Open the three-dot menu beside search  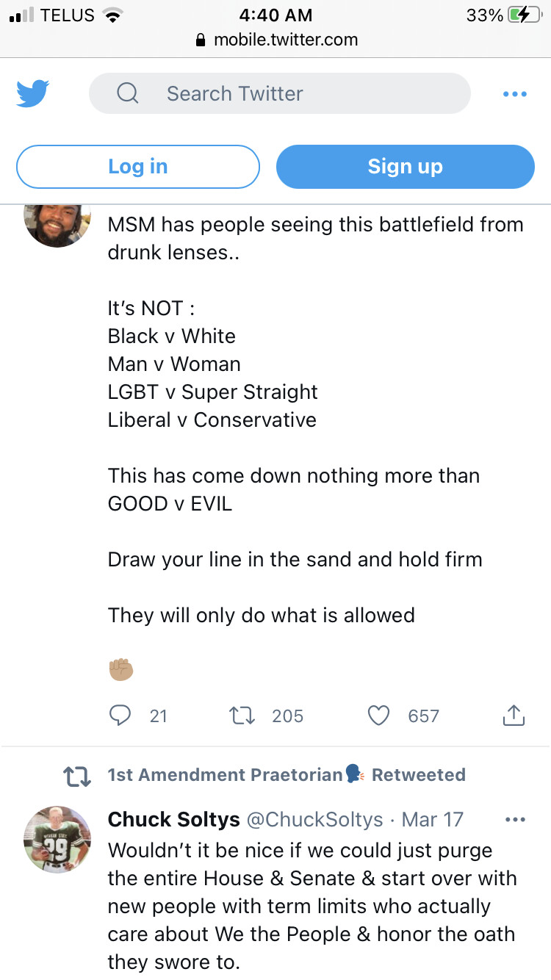[x=514, y=94]
